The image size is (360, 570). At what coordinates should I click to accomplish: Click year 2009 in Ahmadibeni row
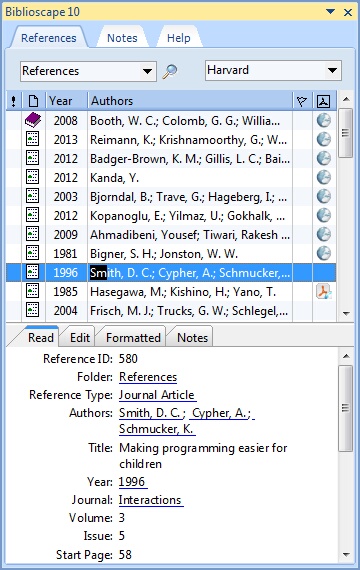[x=65, y=234]
